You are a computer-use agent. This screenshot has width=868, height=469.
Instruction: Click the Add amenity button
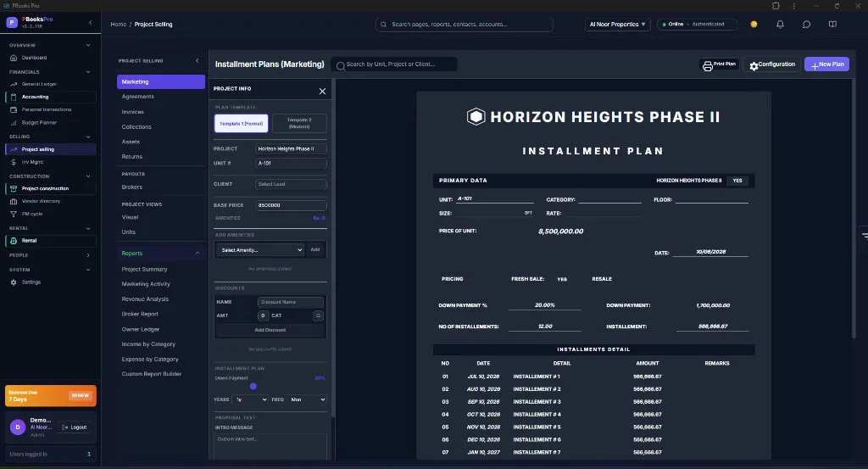[x=315, y=250]
